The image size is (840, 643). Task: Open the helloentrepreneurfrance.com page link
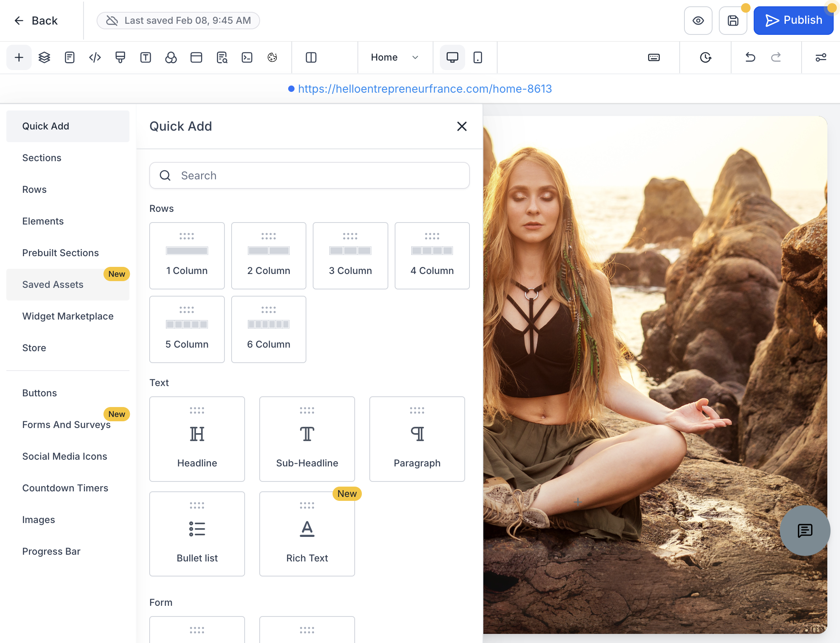425,89
